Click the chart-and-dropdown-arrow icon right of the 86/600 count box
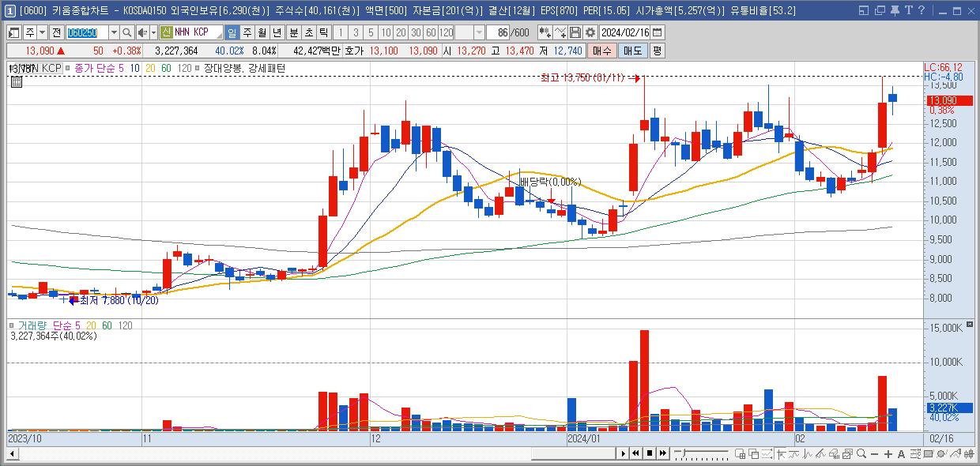This screenshot has height=466, width=980. [x=545, y=32]
